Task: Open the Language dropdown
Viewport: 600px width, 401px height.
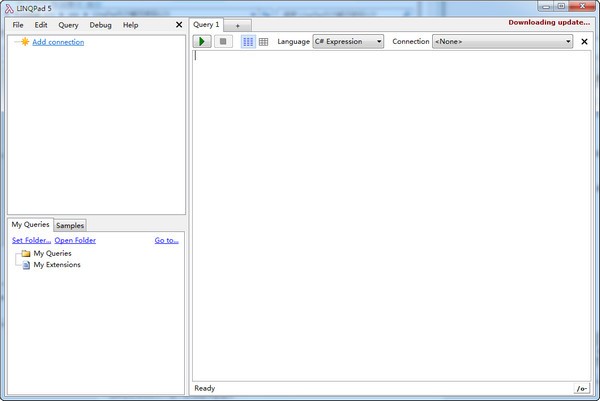Action: [x=348, y=42]
